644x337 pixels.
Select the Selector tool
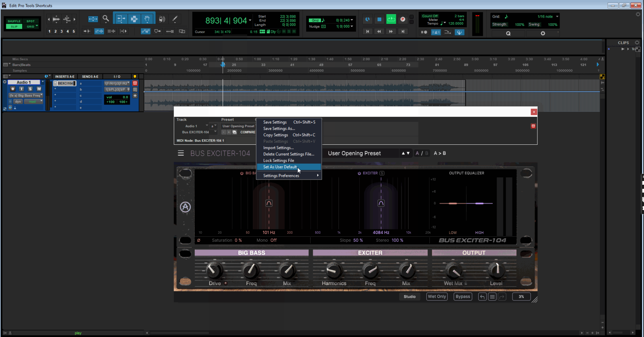pyautogui.click(x=134, y=19)
